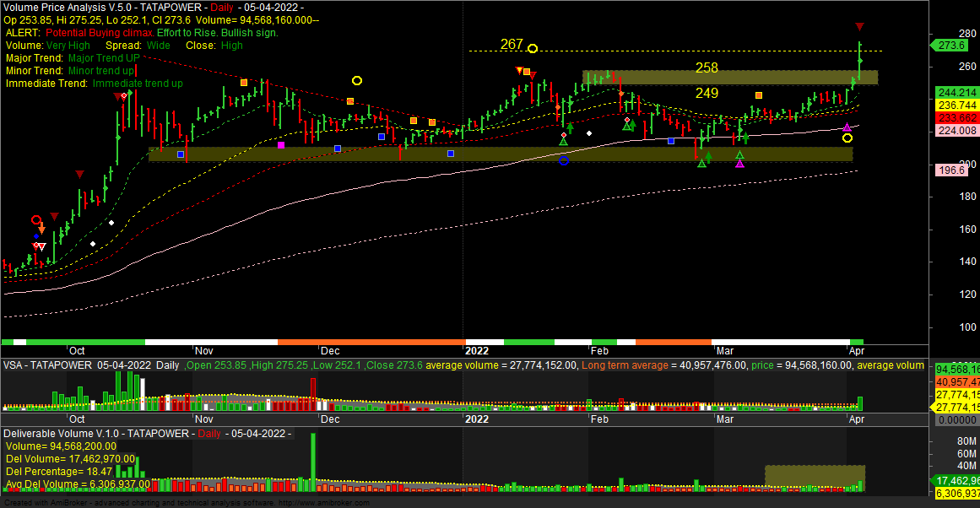
Task: Click the white diamond marker in late January
Action: click(589, 133)
